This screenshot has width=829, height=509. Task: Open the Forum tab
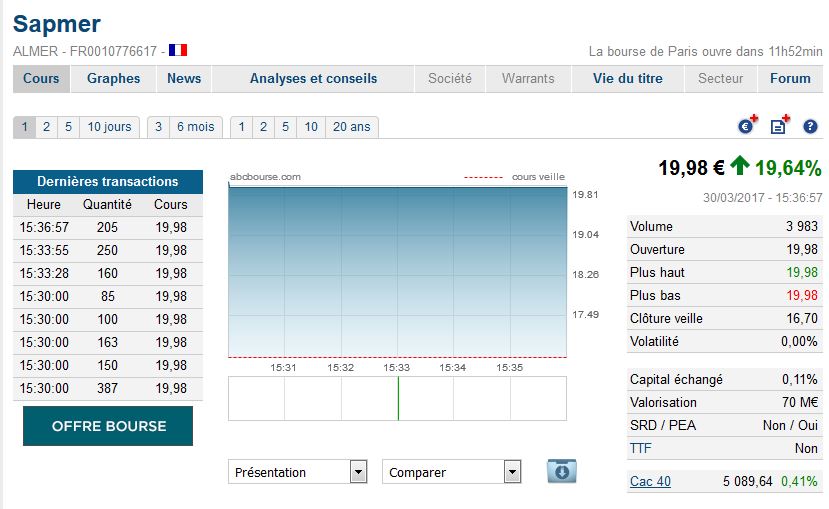tap(790, 79)
